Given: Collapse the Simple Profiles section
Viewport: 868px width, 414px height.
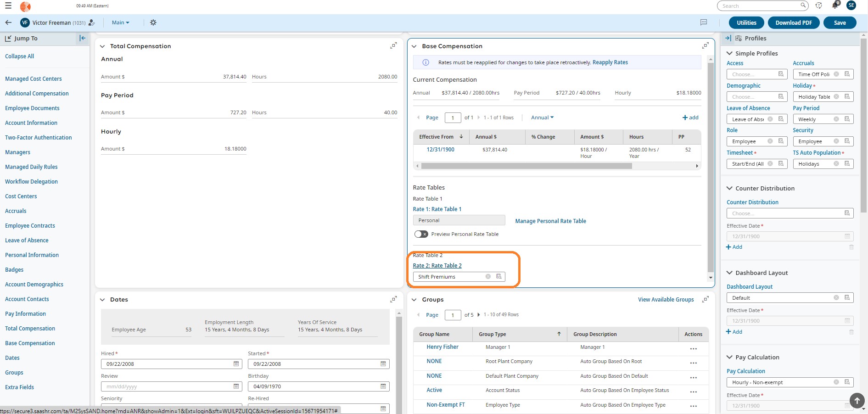Looking at the screenshot, I should 729,53.
